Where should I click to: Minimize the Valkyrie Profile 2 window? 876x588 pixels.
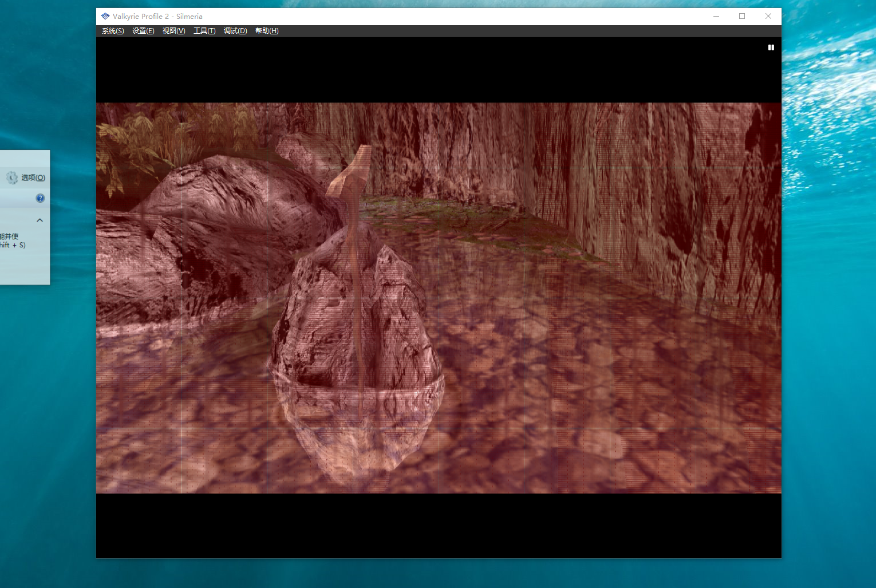716,16
